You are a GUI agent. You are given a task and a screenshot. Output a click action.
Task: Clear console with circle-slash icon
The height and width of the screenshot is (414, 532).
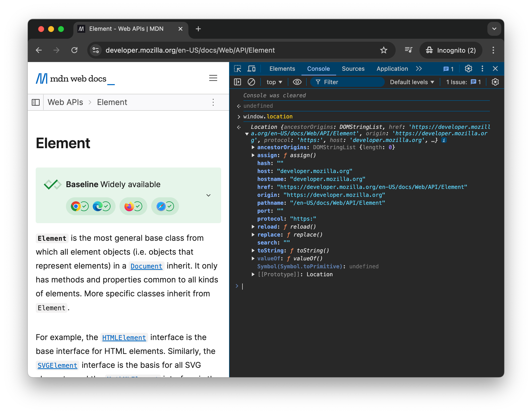coord(251,82)
